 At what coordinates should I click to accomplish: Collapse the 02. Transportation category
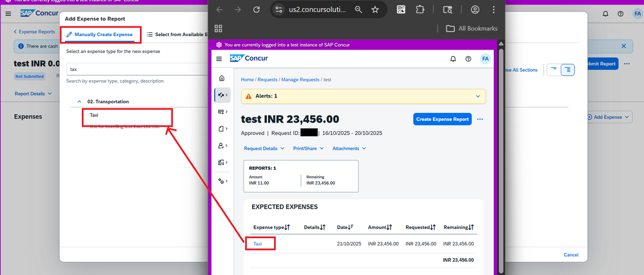(79, 101)
